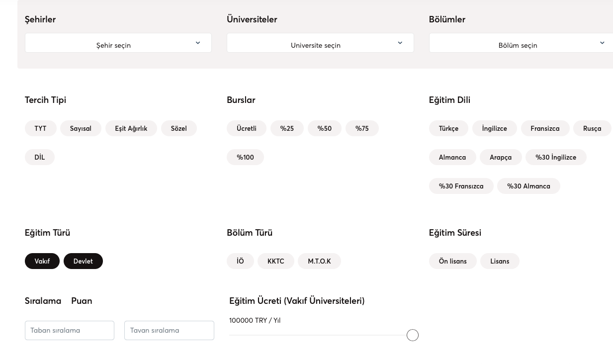Disable the Devlet education type filter
Image resolution: width=613 pixels, height=364 pixels.
[83, 261]
